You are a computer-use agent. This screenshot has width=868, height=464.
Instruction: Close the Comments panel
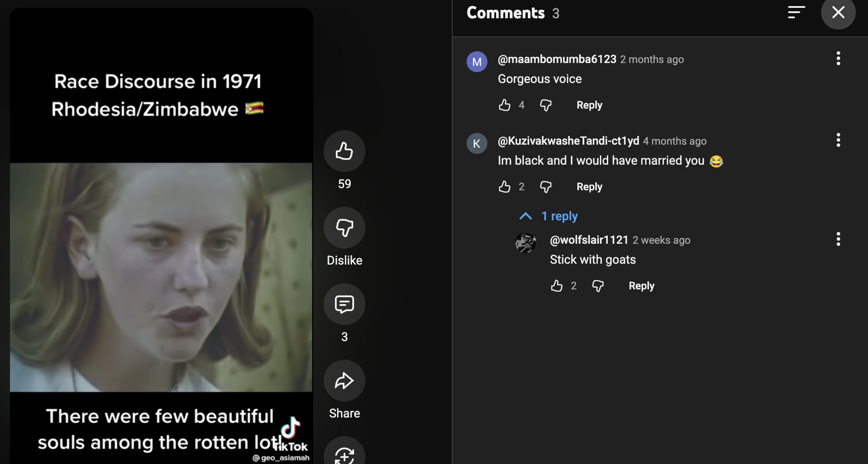click(x=838, y=12)
